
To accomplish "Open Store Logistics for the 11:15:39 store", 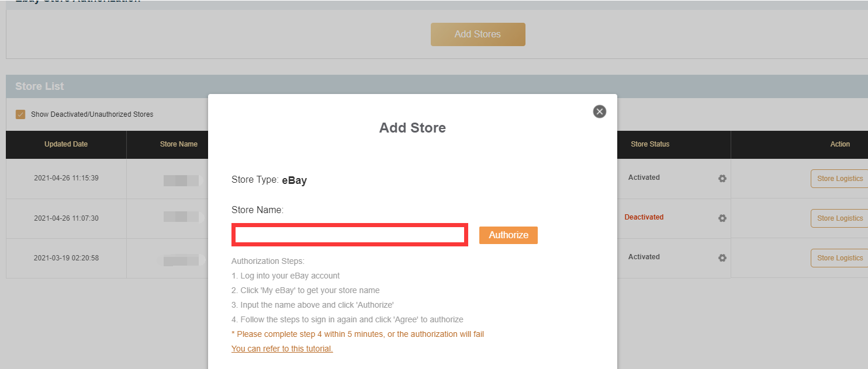I will 839,179.
